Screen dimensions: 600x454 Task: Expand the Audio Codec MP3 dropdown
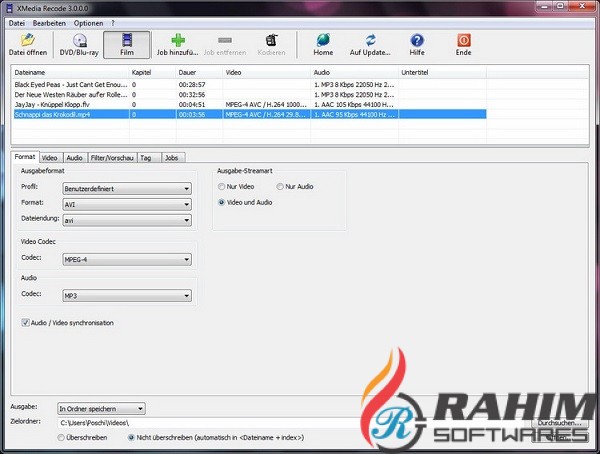[127, 296]
